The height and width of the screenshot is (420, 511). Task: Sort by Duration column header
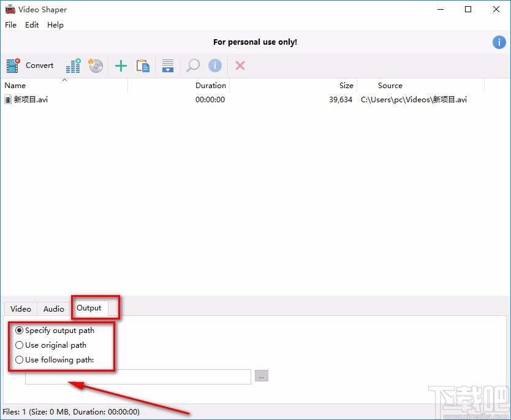tap(178, 86)
